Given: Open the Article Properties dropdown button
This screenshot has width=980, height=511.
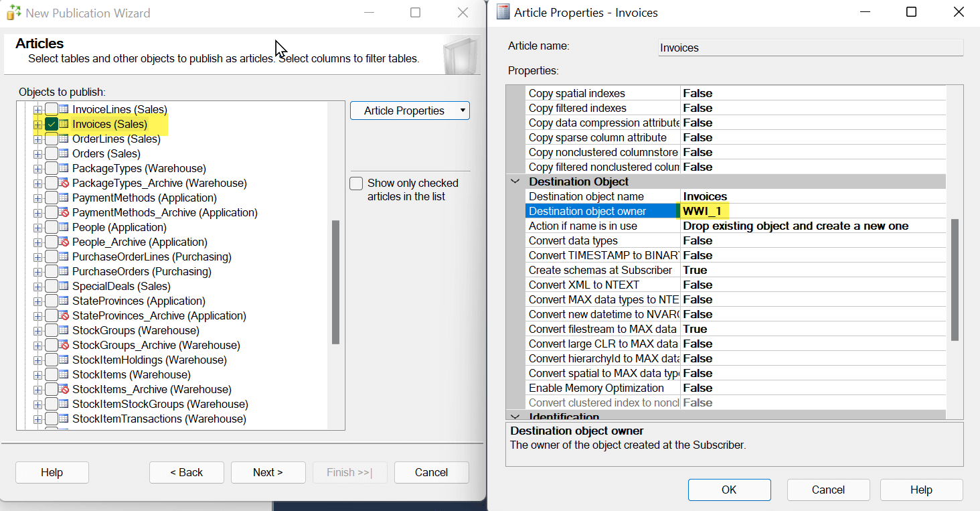Looking at the screenshot, I should click(x=410, y=111).
